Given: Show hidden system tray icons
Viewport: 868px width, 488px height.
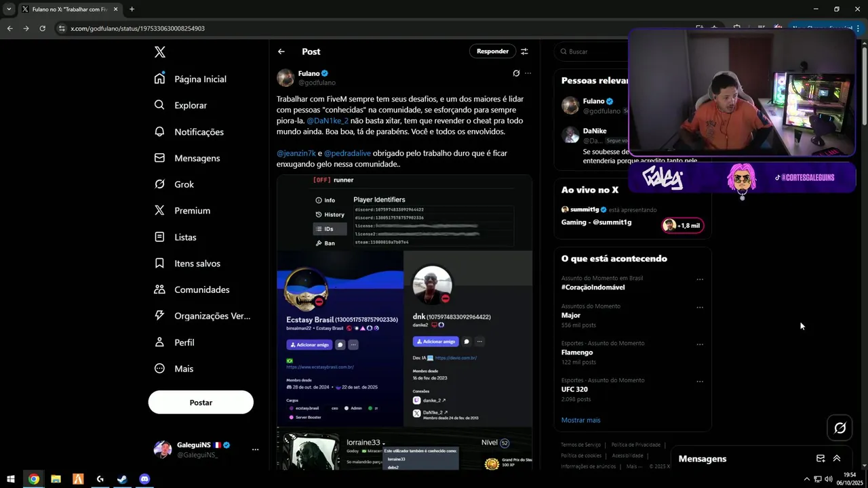Looking at the screenshot, I should point(808,479).
